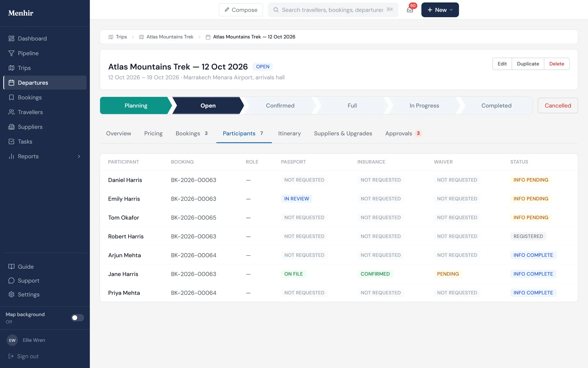Expand the Reports submenu chevron
This screenshot has height=368, width=588.
click(79, 156)
